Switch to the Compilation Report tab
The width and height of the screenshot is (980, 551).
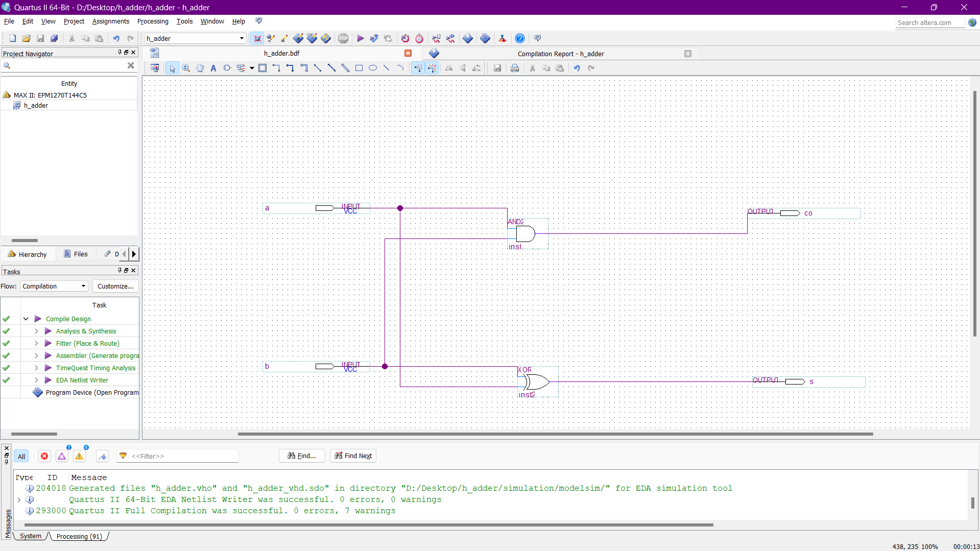point(560,54)
